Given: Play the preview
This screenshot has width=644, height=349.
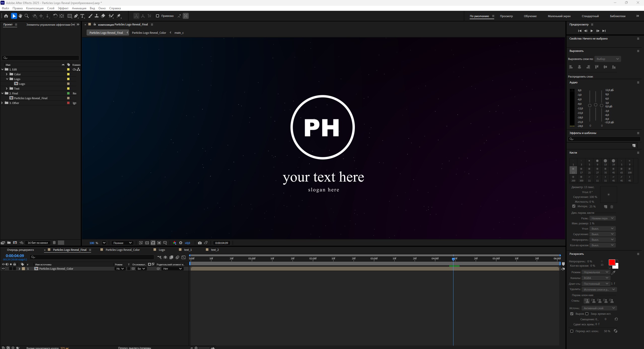Looking at the screenshot, I should (x=592, y=31).
